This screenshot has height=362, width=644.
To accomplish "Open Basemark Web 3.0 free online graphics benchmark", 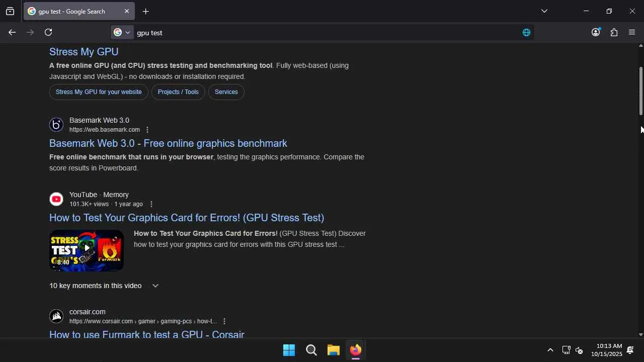I will tap(168, 143).
